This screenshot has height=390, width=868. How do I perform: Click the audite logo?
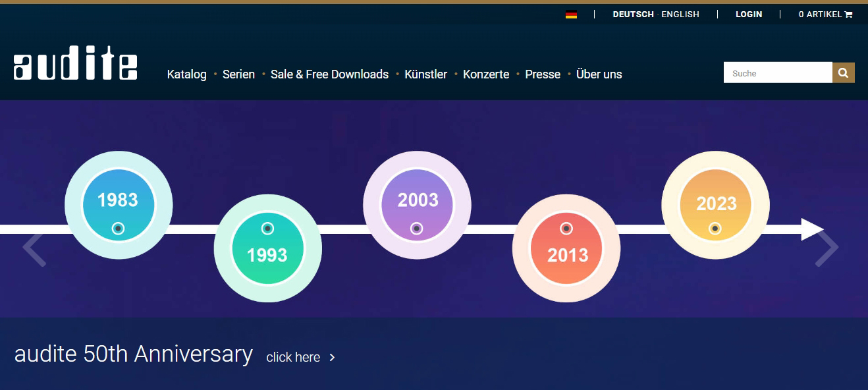tap(75, 66)
